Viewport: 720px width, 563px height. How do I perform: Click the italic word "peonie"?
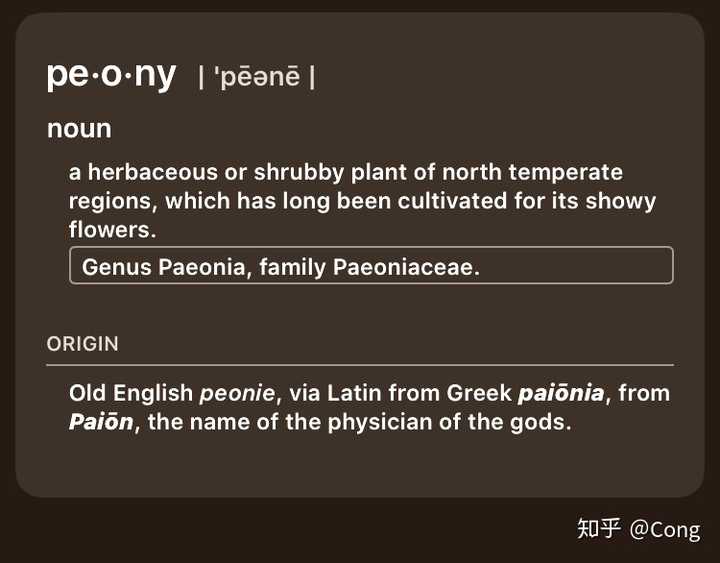(236, 393)
